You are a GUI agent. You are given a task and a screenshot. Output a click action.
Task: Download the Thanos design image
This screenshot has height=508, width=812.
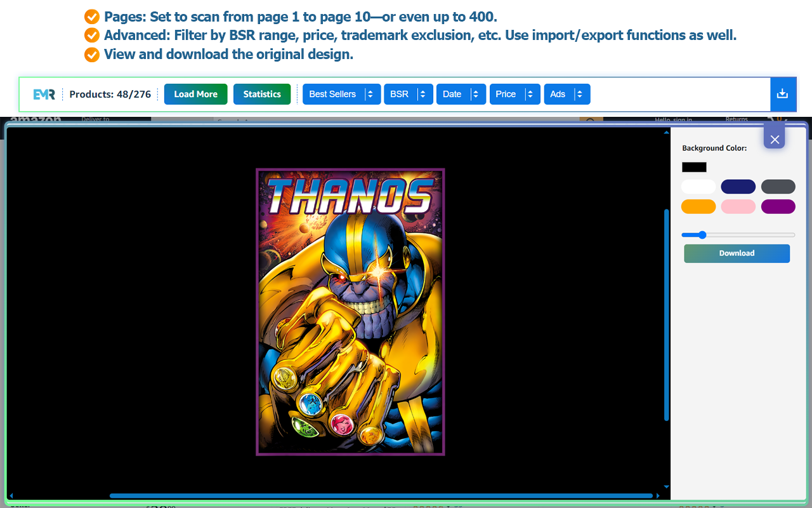coord(737,253)
